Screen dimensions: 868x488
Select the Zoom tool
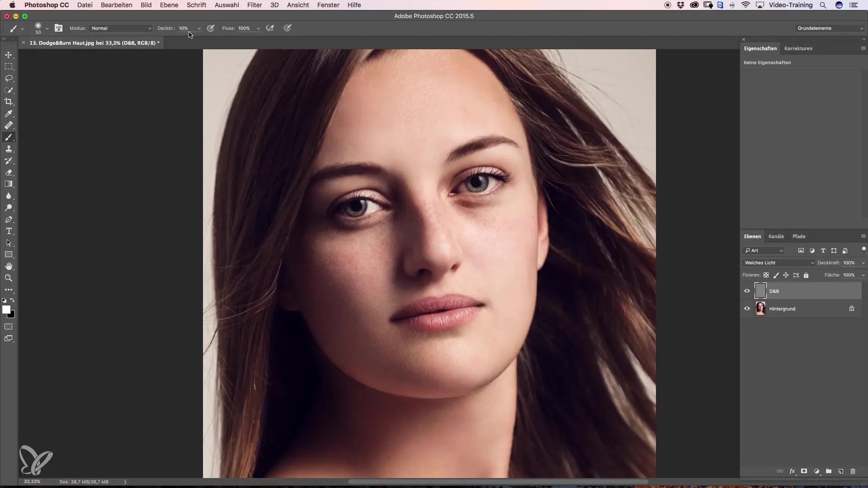(x=9, y=278)
